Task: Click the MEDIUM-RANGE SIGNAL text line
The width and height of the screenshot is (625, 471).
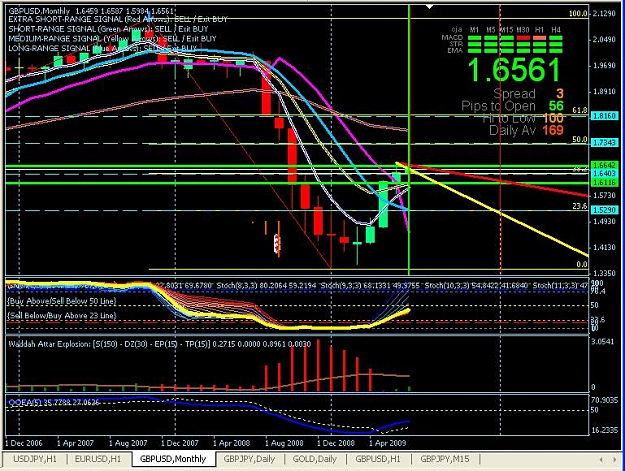Action: pyautogui.click(x=112, y=39)
